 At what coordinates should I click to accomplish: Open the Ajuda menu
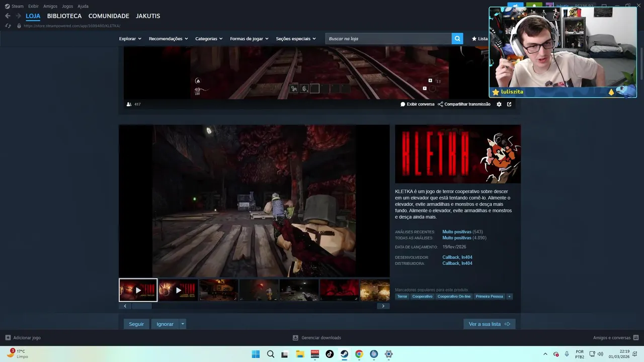pos(83,6)
